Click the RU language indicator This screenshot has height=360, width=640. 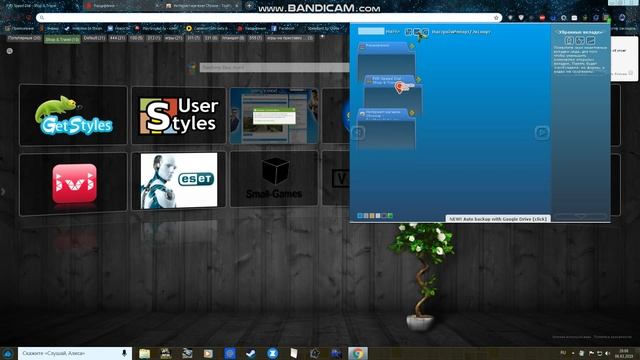[563, 353]
